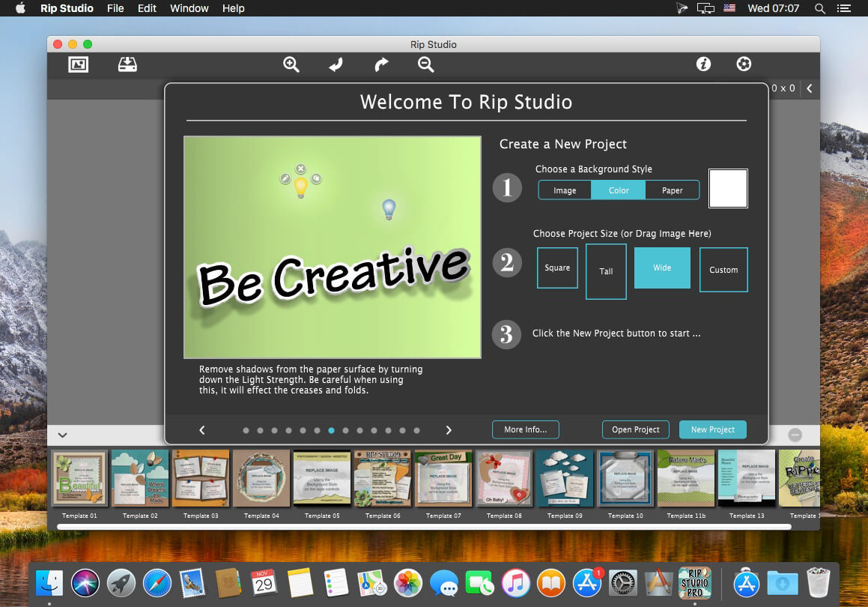Click the zoom in magnifier icon
The image size is (868, 607).
click(291, 64)
